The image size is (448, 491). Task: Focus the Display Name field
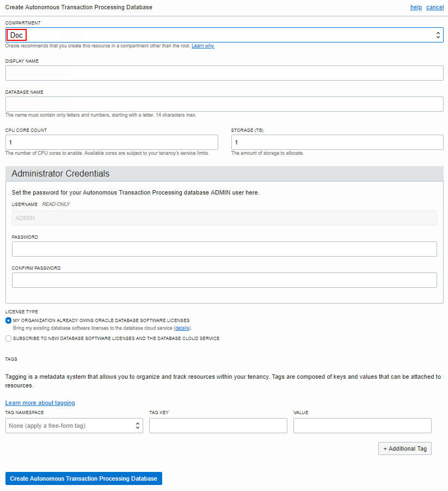[x=224, y=73]
